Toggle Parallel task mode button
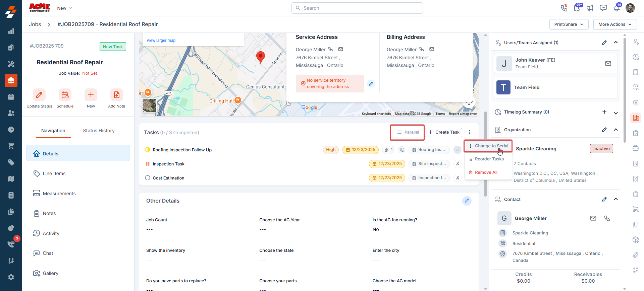 (408, 132)
